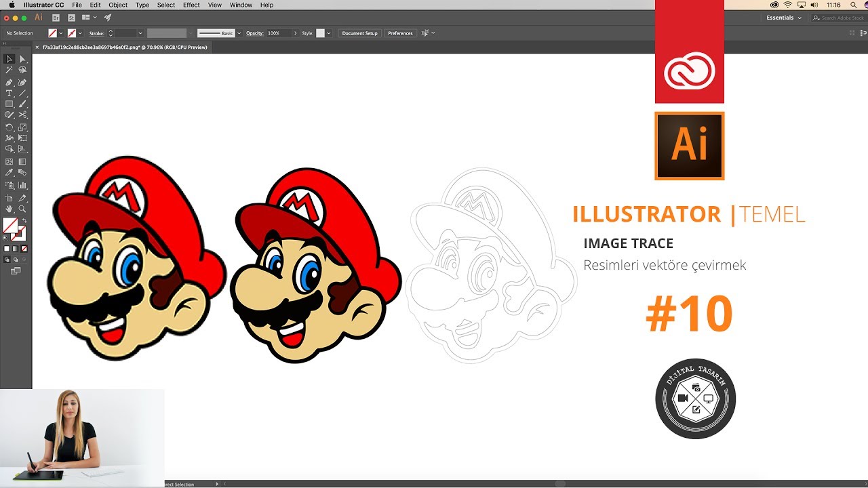Select the Column Graph tool
Image resolution: width=868 pixels, height=488 pixels.
tap(22, 185)
